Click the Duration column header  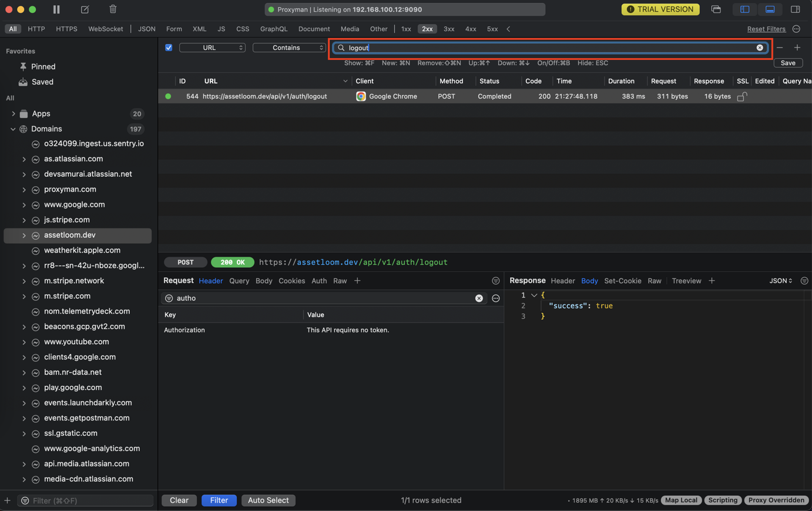(621, 81)
